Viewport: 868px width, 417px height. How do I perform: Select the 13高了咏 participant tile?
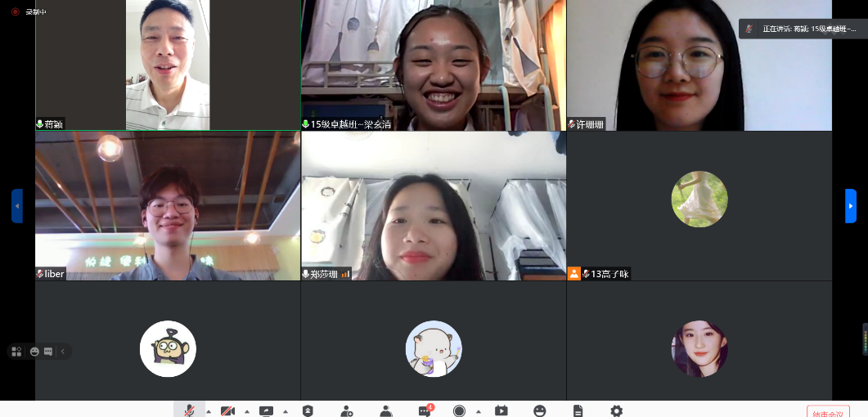699,206
